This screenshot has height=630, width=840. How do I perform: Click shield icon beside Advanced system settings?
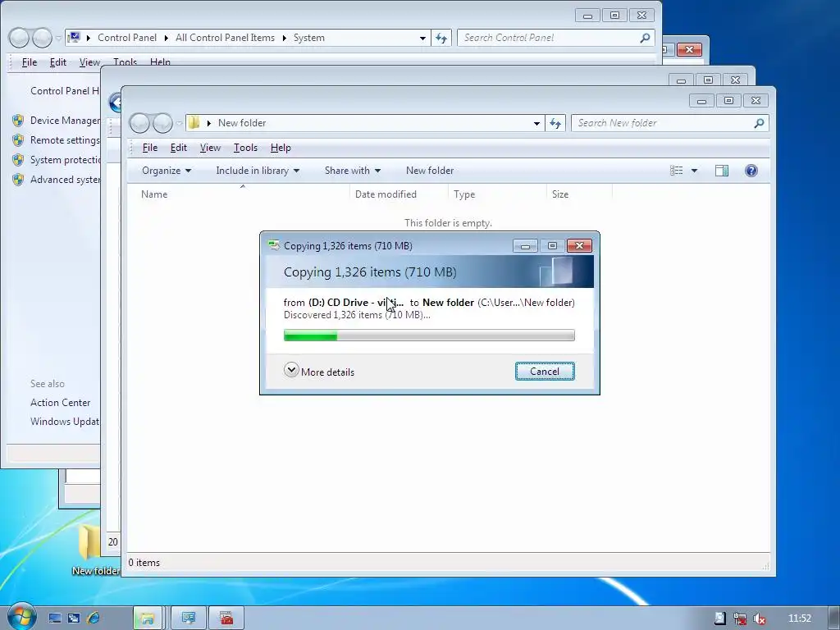coord(18,180)
